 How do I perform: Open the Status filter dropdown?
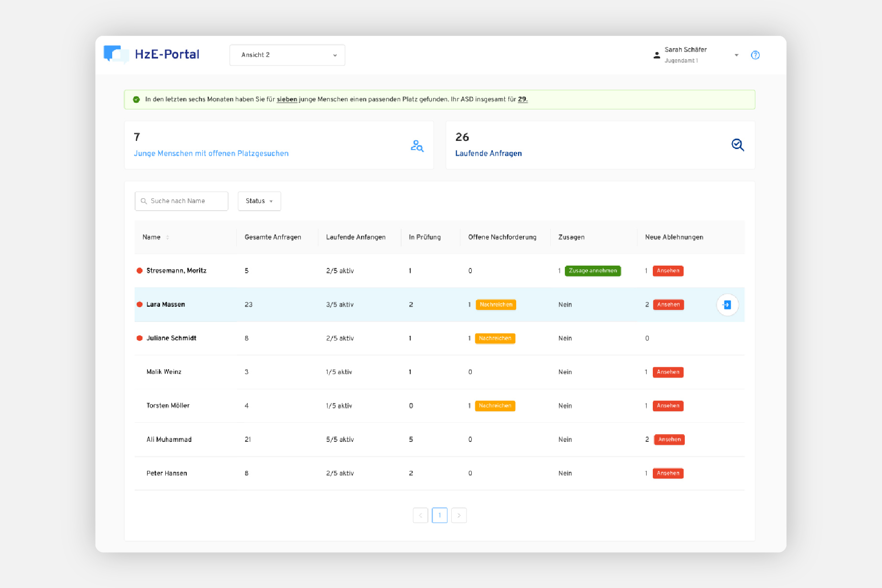coord(259,201)
